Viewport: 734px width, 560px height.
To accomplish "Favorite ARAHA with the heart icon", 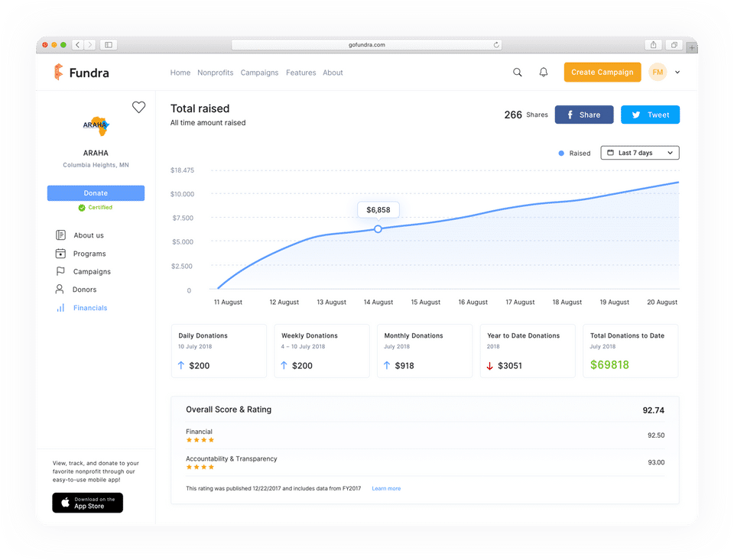I will tap(138, 107).
